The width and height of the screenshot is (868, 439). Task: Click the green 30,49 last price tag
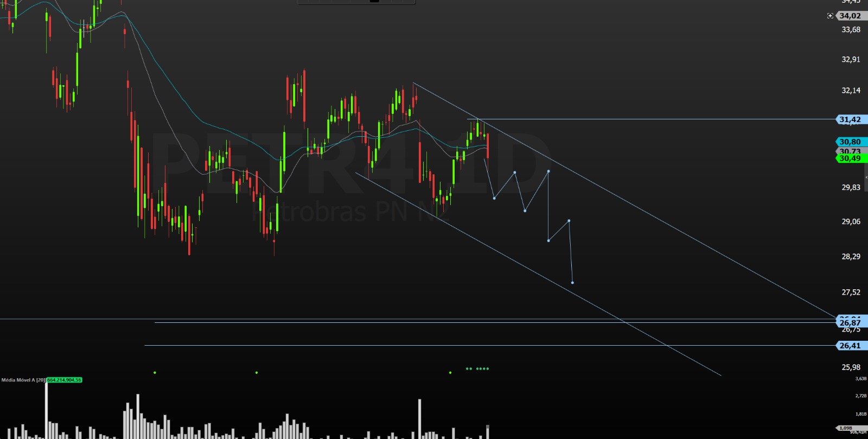tap(850, 158)
